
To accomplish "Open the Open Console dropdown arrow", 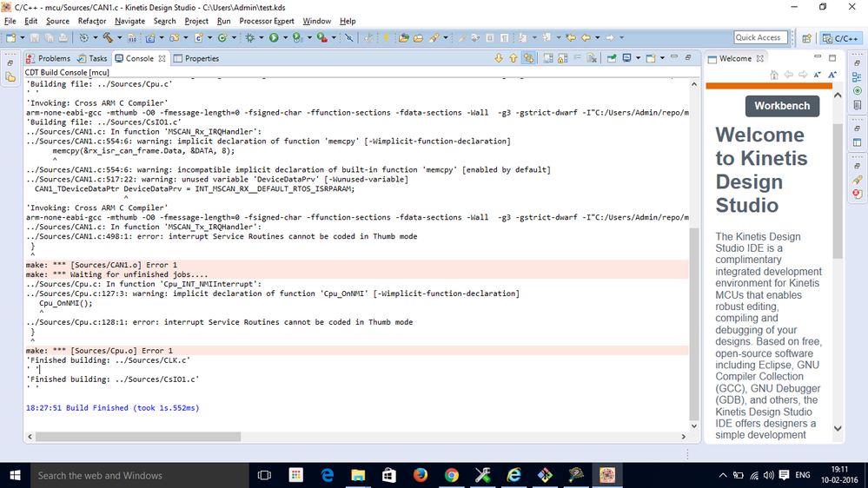I will 662,58.
